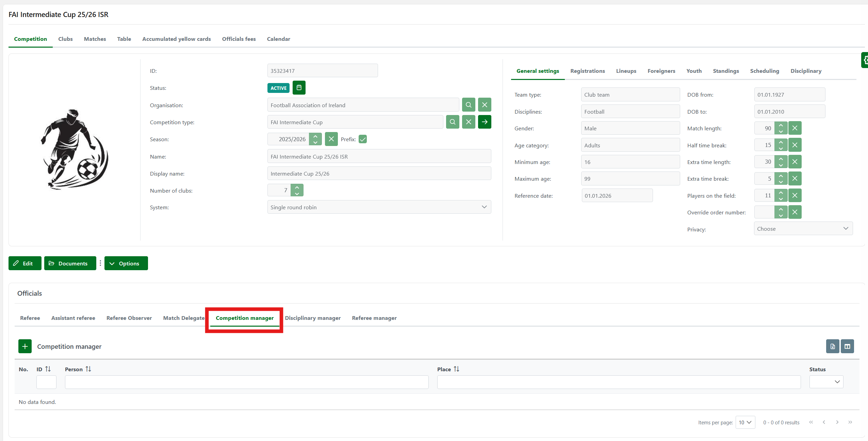The height and width of the screenshot is (441, 868).
Task: Search for an Organisation with magnifier icon
Action: pyautogui.click(x=468, y=105)
